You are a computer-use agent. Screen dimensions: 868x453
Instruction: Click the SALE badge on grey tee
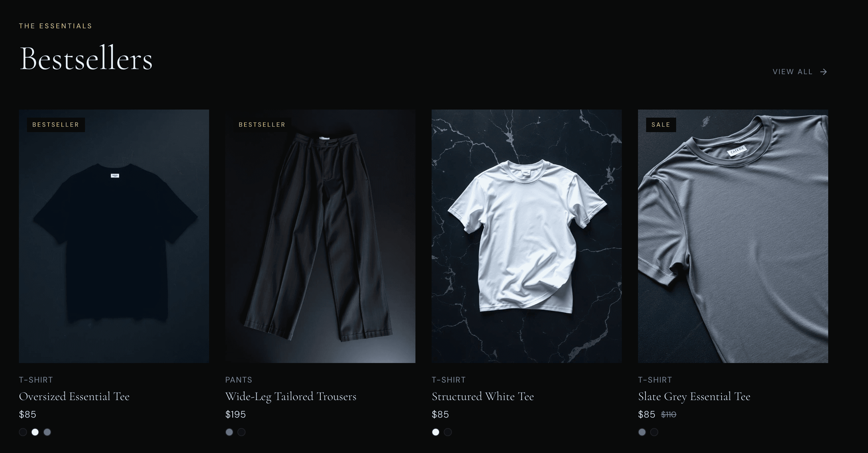click(x=661, y=125)
